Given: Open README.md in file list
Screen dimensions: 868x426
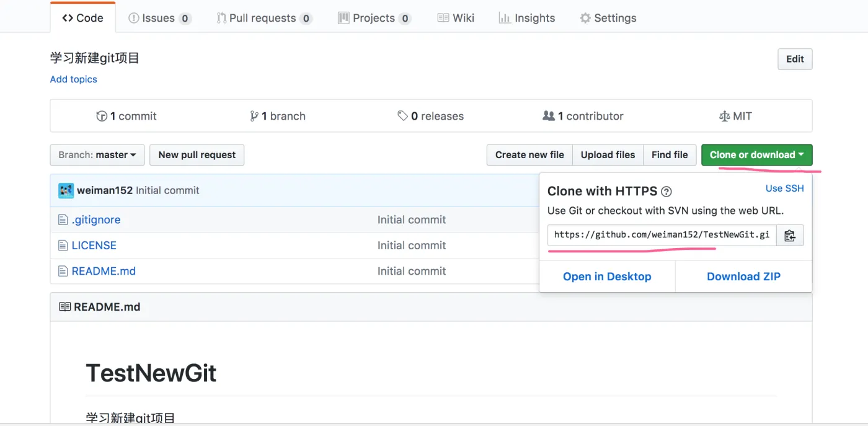Looking at the screenshot, I should pos(104,271).
